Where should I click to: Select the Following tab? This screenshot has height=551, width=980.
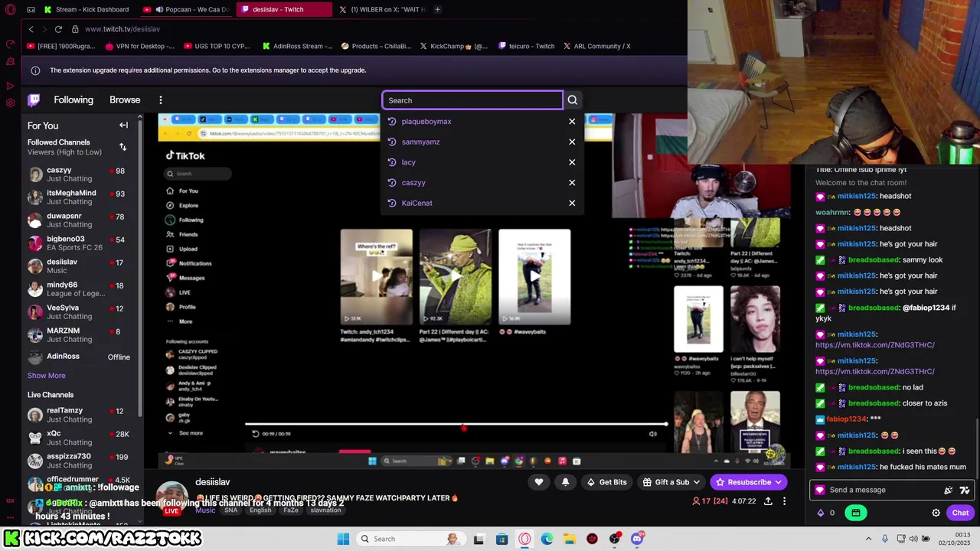73,100
